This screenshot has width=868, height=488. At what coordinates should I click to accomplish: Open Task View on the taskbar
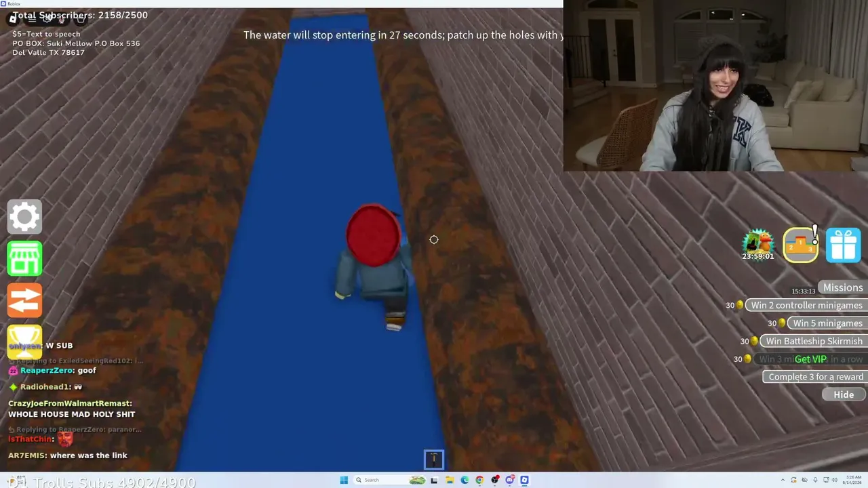coord(435,480)
